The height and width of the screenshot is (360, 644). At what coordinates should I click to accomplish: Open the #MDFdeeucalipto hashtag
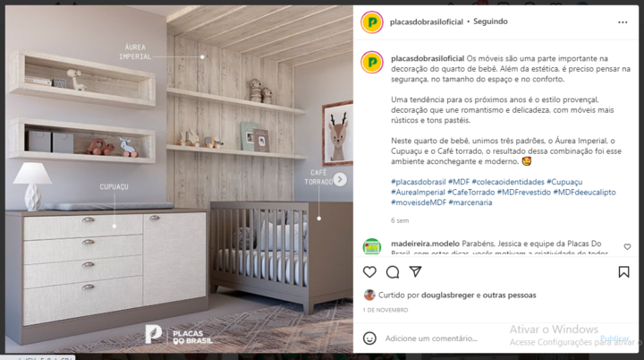tap(584, 193)
